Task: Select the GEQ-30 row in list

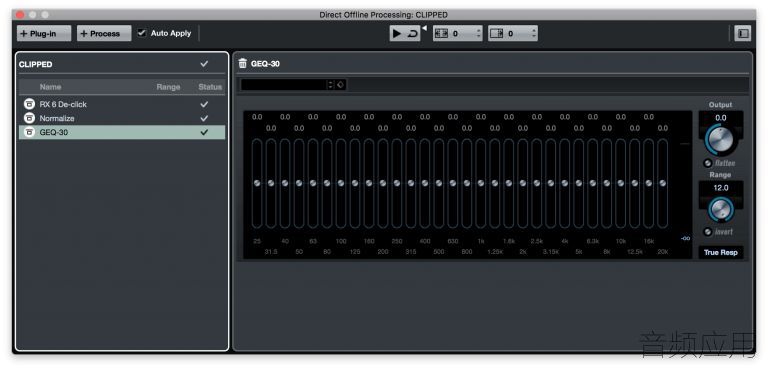Action: (122, 132)
